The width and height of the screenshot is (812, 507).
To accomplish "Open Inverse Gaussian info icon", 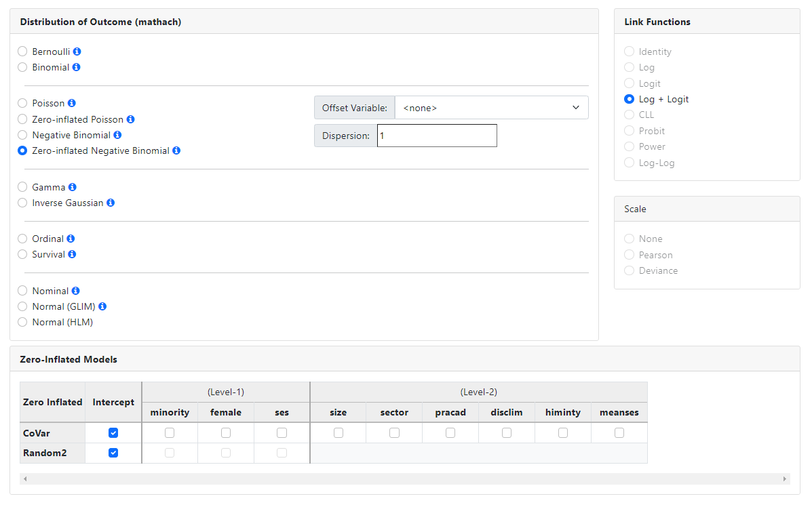I will coord(111,203).
